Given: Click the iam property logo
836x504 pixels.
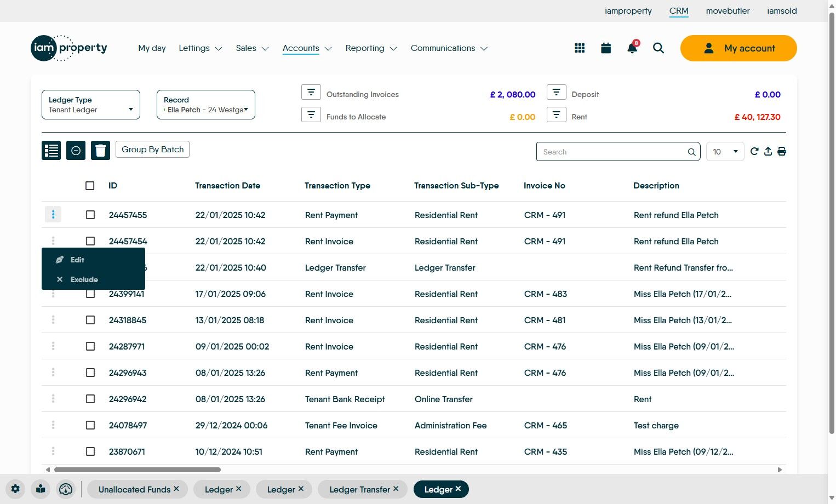Looking at the screenshot, I should coord(69,48).
